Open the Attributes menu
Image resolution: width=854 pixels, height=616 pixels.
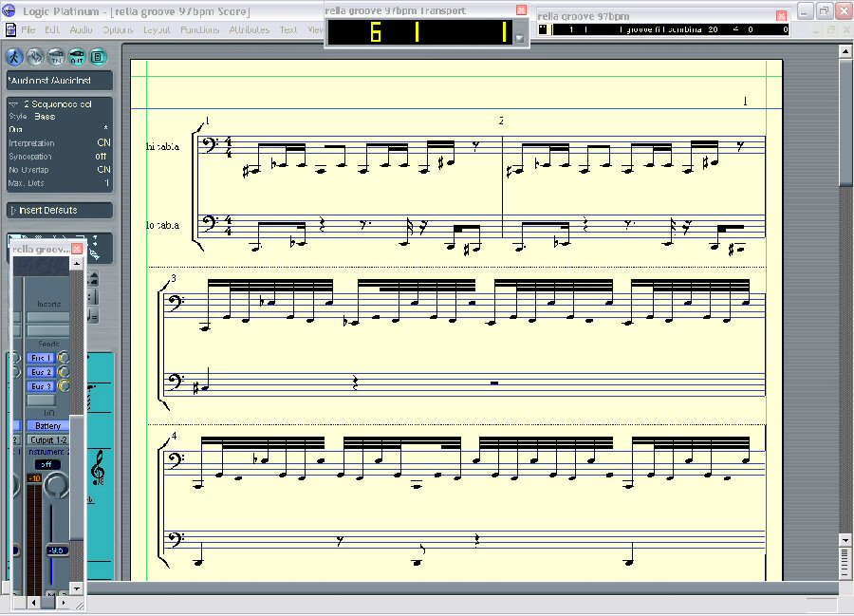point(248,29)
